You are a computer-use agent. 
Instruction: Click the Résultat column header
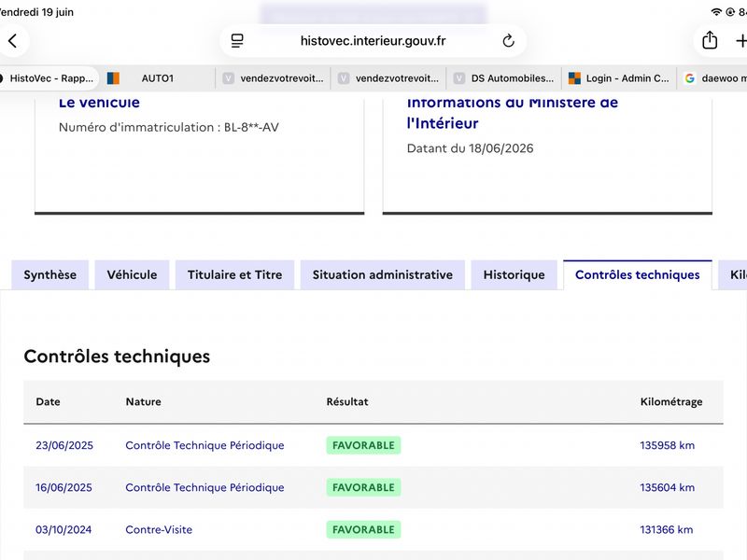tap(347, 401)
